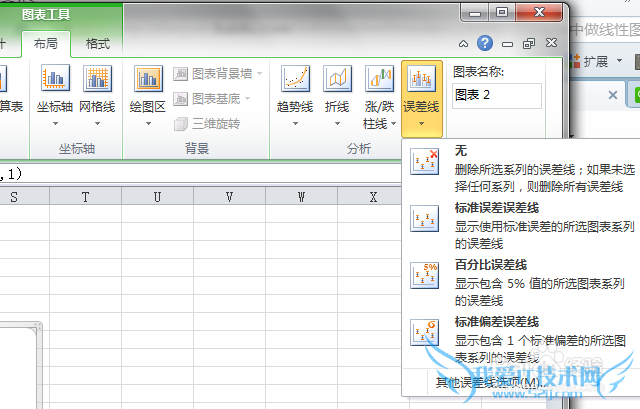Collapse the ribbon with caret icon
Viewport: 640px width, 409px height.
click(463, 44)
